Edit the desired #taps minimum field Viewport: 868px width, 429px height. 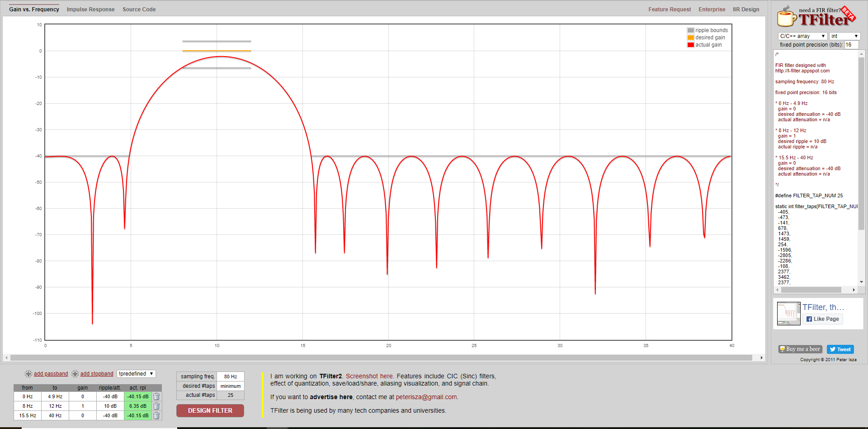pos(231,386)
